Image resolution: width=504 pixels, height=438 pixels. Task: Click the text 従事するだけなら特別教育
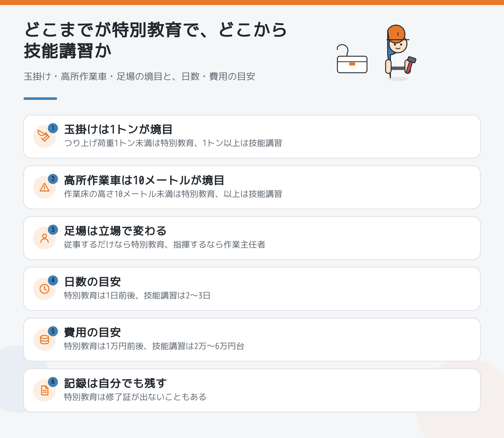pos(114,245)
